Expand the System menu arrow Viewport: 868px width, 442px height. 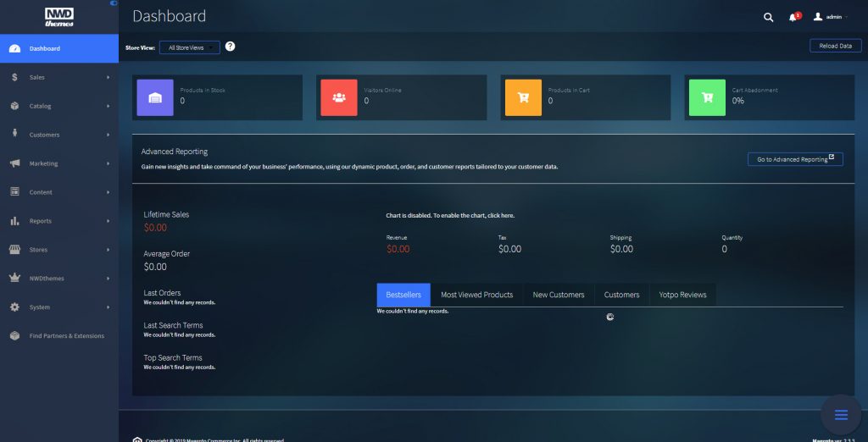[x=108, y=307]
